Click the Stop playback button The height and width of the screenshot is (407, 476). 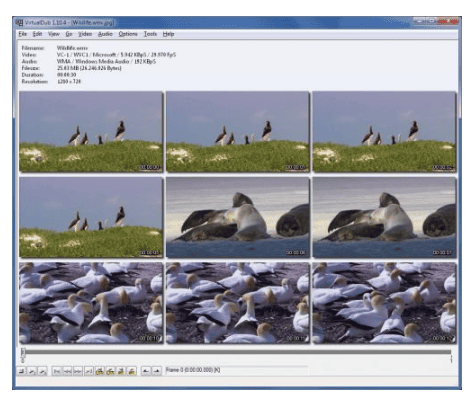(x=22, y=371)
